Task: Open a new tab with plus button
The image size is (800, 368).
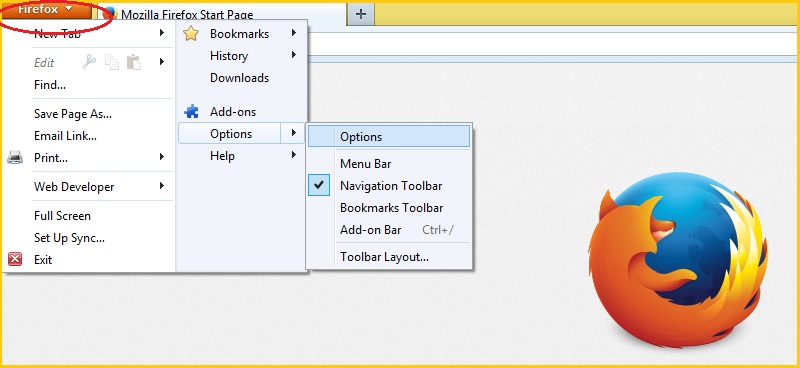Action: pos(361,14)
